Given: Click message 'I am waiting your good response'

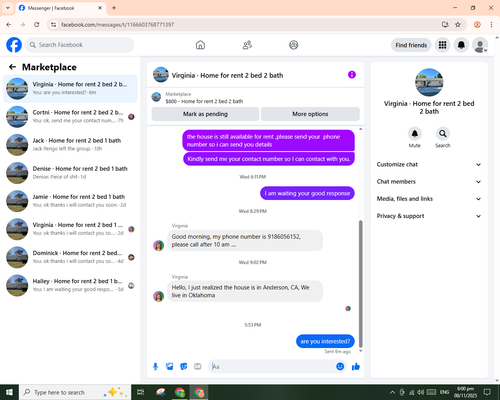Looking at the screenshot, I should 307,193.
